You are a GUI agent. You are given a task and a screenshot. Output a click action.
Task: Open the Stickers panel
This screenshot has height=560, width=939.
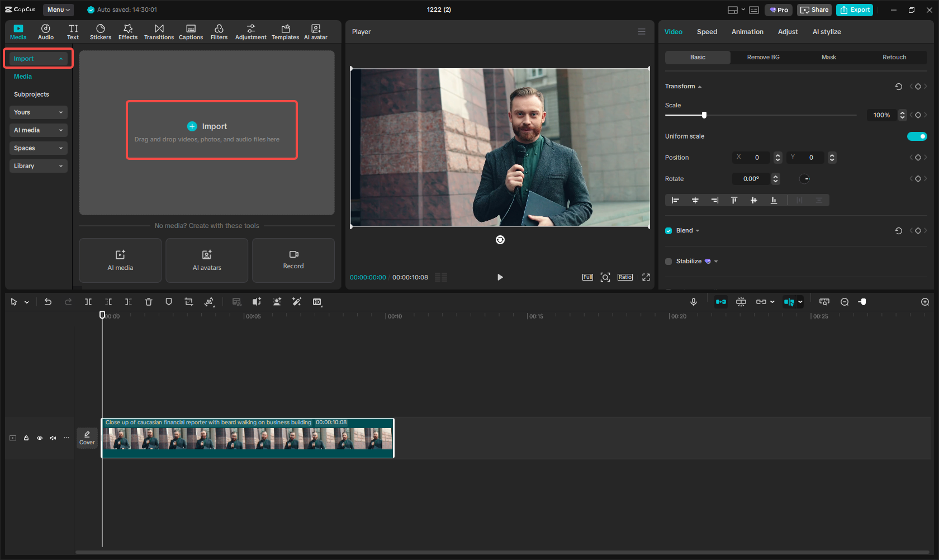(x=101, y=31)
